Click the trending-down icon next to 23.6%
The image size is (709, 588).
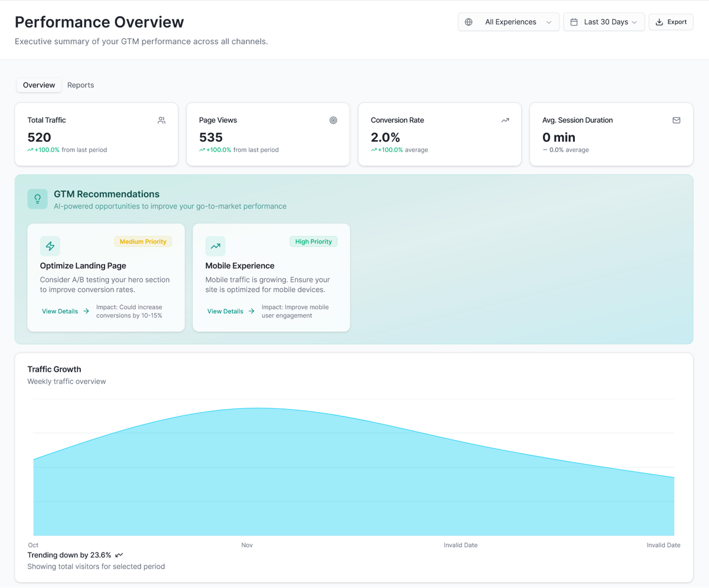click(x=119, y=555)
